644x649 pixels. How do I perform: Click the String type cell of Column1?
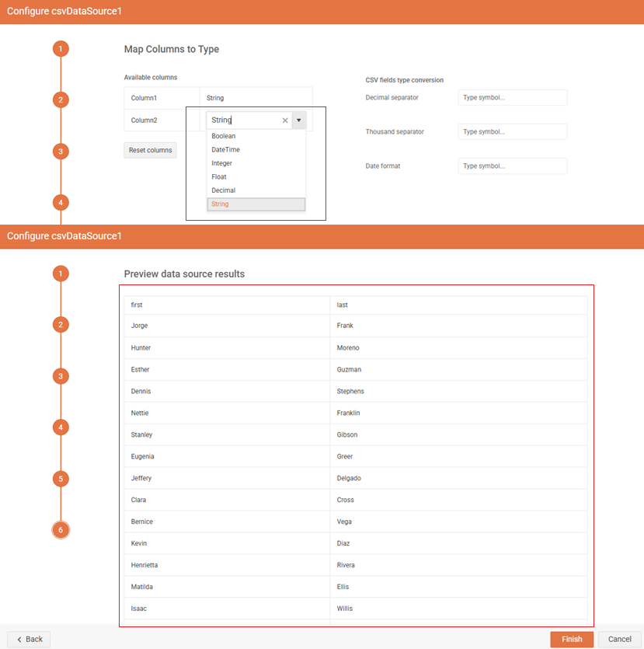[x=256, y=98]
